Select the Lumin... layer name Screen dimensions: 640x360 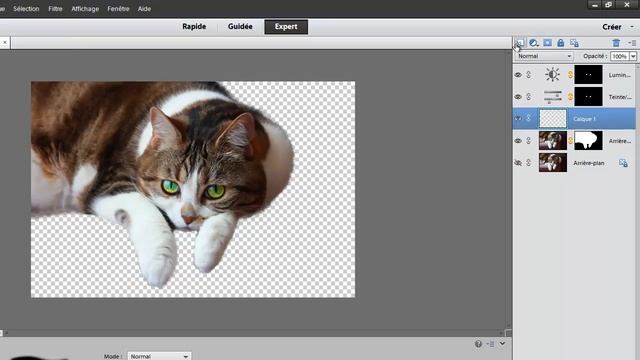[620, 75]
